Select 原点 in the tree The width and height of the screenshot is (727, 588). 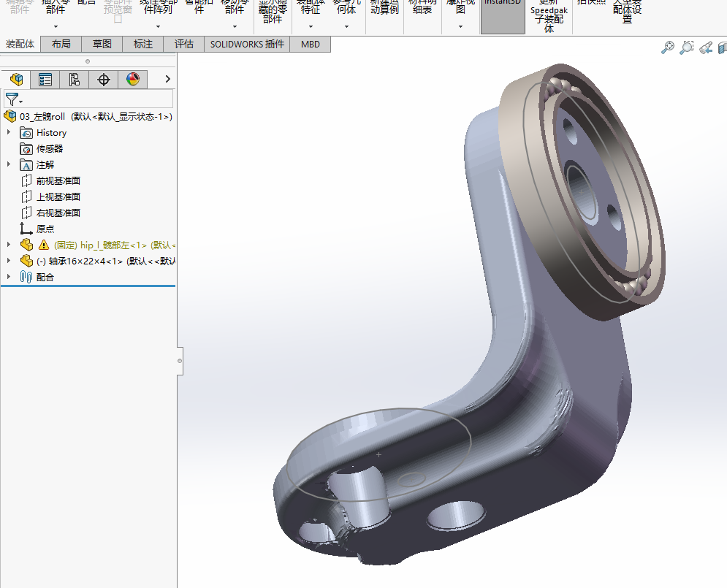pyautogui.click(x=45, y=229)
